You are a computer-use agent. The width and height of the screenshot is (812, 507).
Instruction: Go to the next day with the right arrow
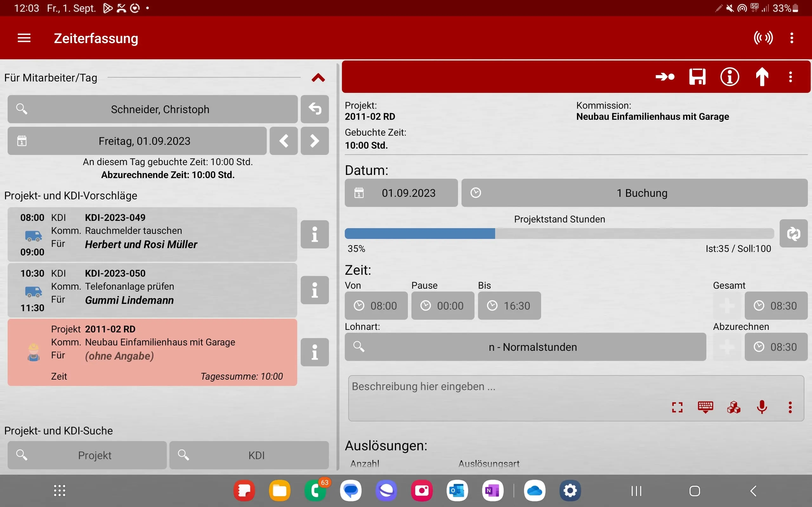[314, 141]
